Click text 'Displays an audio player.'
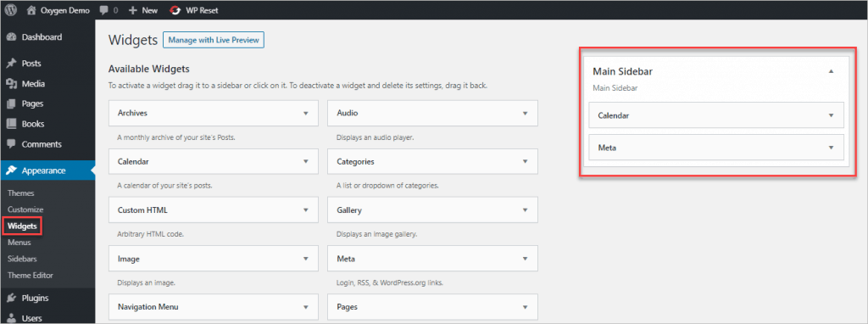The width and height of the screenshot is (868, 324). pyautogui.click(x=376, y=137)
